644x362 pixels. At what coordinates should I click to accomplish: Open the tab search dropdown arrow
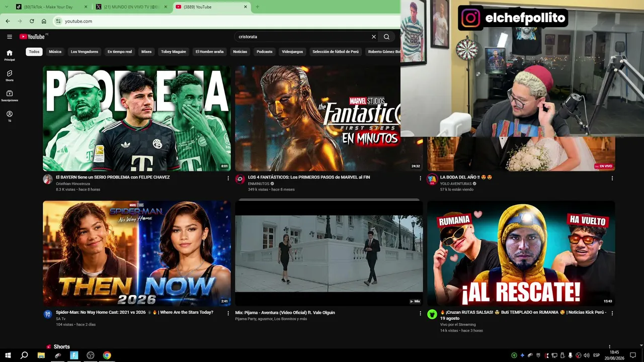click(x=8, y=7)
